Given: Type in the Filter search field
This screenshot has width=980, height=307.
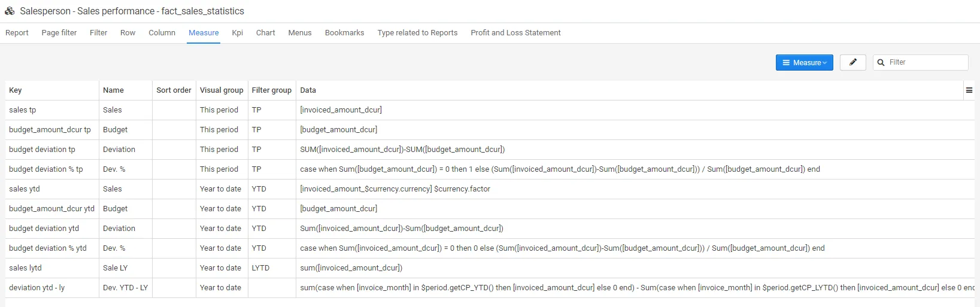Looking at the screenshot, I should [926, 62].
